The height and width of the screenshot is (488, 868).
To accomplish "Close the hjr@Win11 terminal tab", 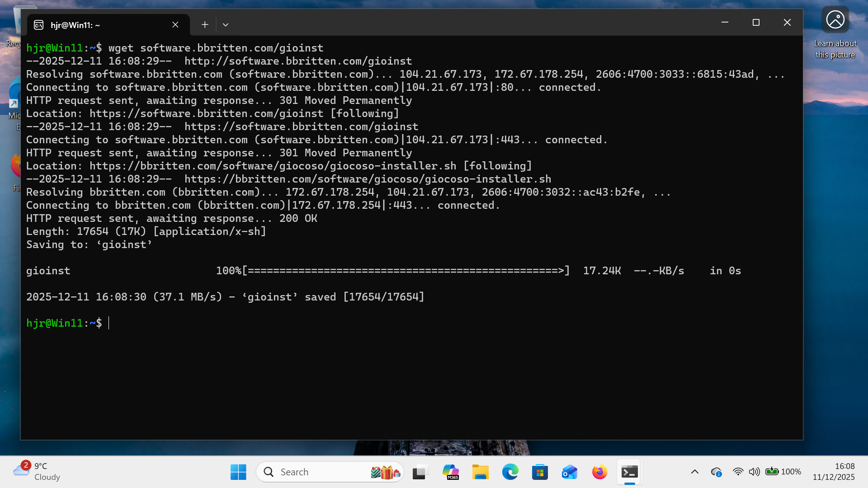I will [175, 25].
